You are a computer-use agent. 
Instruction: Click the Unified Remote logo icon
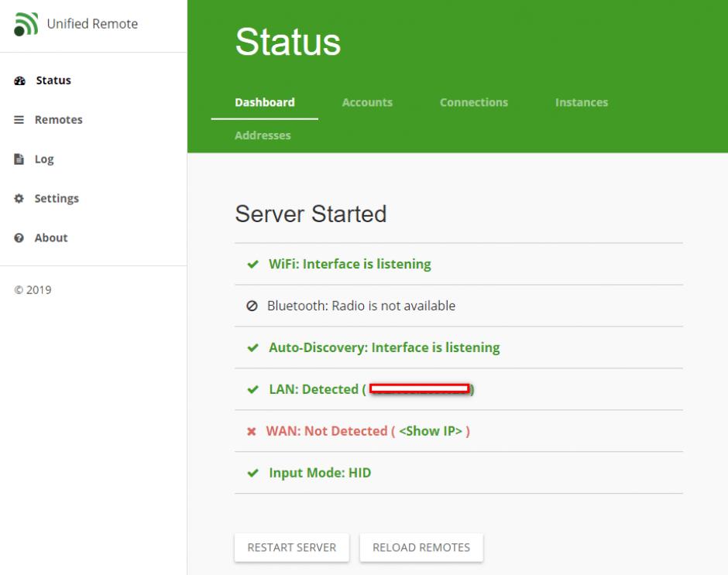pos(26,24)
